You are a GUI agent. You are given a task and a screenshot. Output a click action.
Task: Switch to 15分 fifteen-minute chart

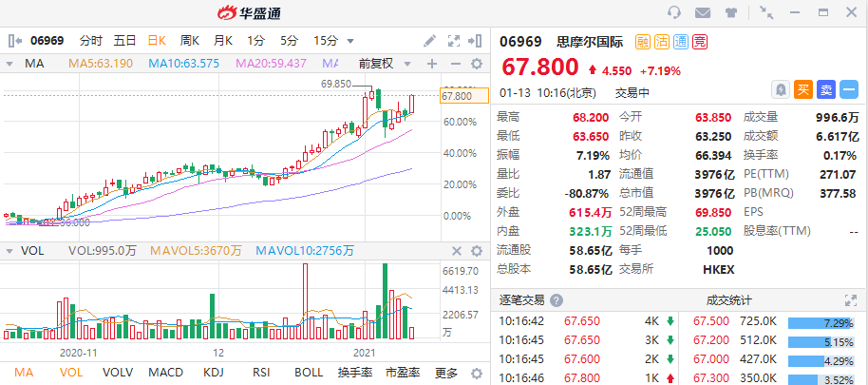tap(326, 41)
